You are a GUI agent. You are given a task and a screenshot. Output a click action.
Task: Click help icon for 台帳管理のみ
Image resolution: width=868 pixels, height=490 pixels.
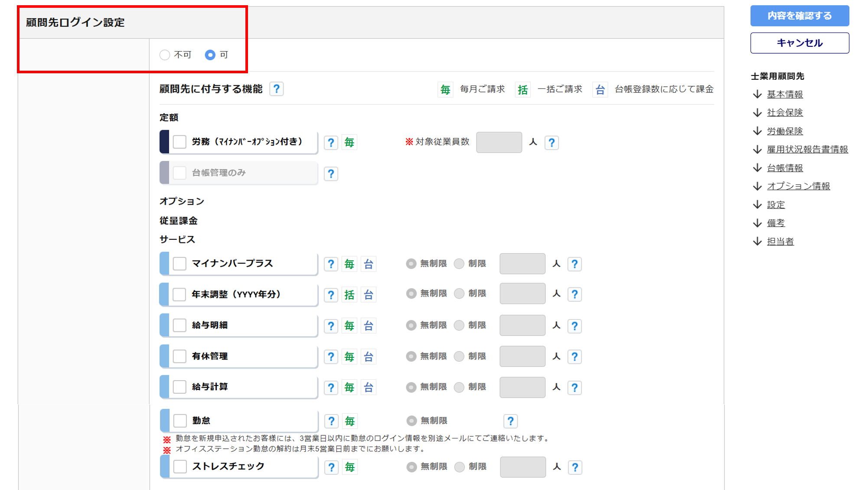(x=331, y=174)
